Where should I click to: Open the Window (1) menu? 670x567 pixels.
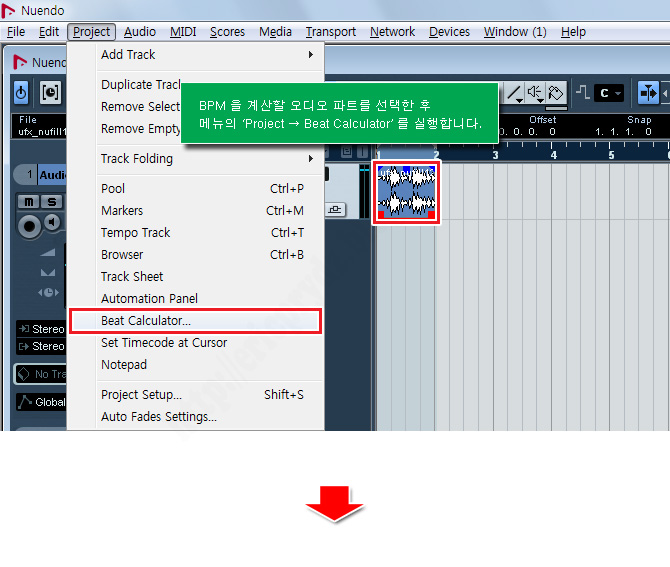click(515, 32)
